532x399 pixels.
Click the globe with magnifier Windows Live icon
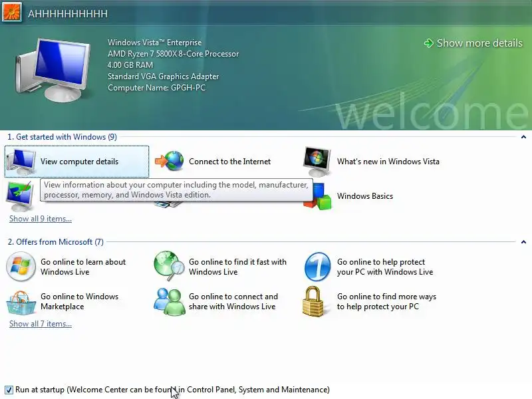coord(169,265)
